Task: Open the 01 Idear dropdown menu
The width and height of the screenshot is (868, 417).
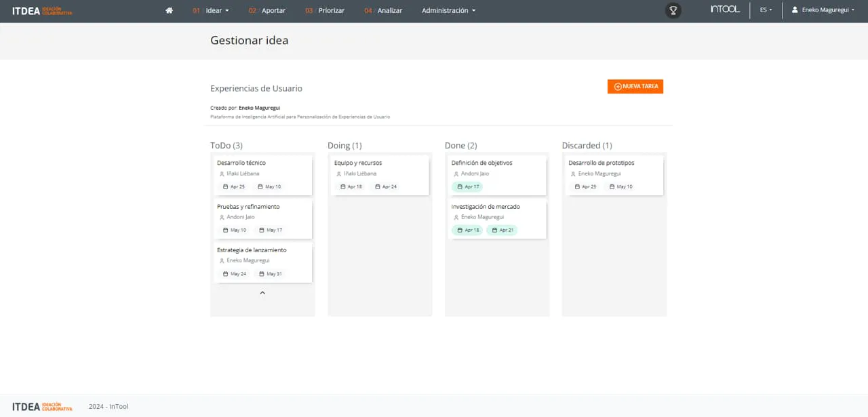Action: point(210,10)
